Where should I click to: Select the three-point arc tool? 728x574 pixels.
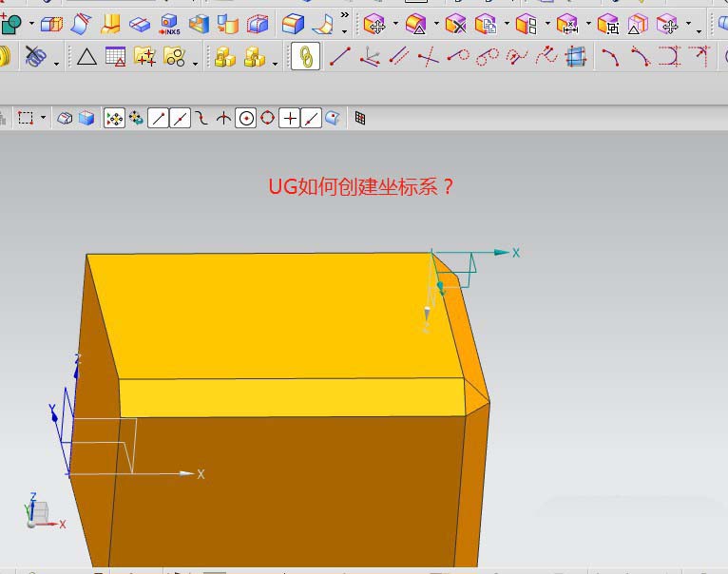(610, 57)
